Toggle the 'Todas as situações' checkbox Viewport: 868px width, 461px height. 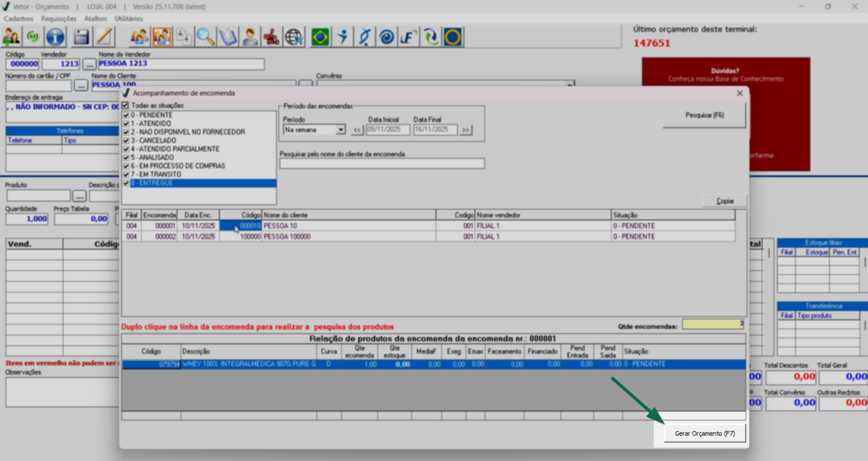(x=126, y=105)
